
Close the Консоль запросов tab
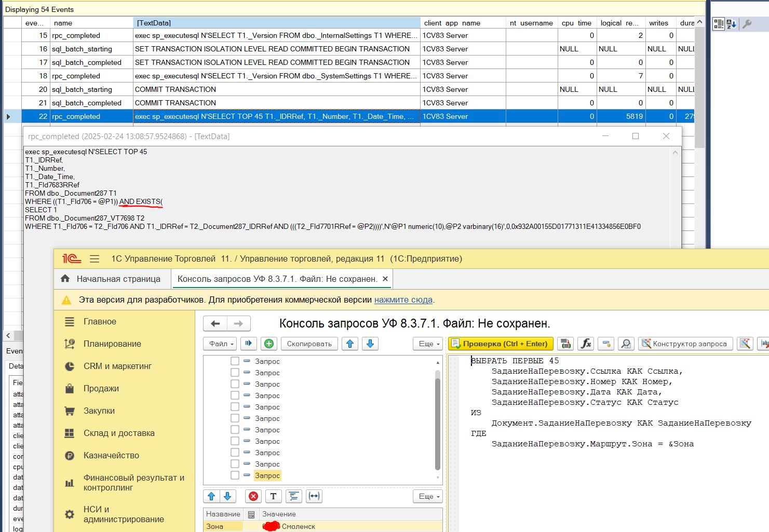[x=385, y=279]
